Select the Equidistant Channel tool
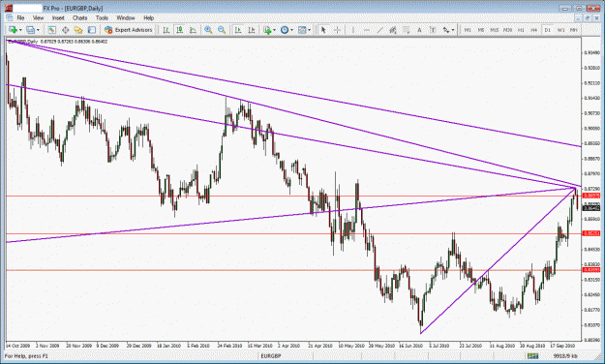The image size is (605, 364). (x=393, y=30)
